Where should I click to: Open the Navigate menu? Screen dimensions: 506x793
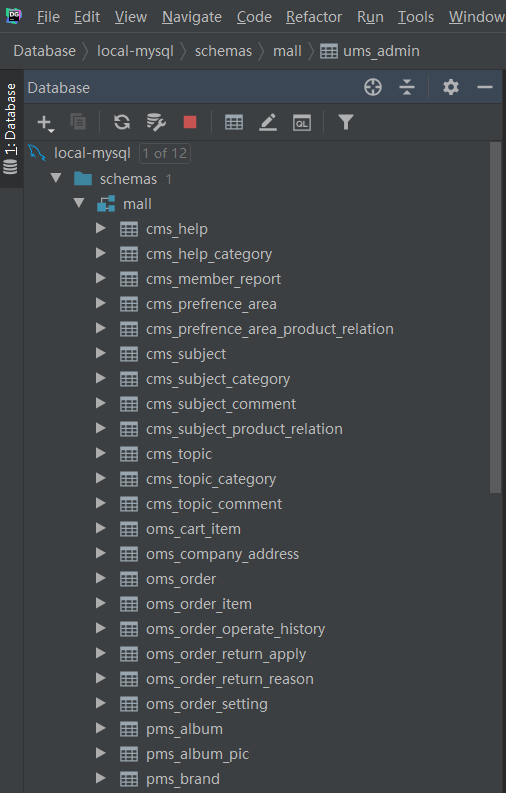(192, 17)
